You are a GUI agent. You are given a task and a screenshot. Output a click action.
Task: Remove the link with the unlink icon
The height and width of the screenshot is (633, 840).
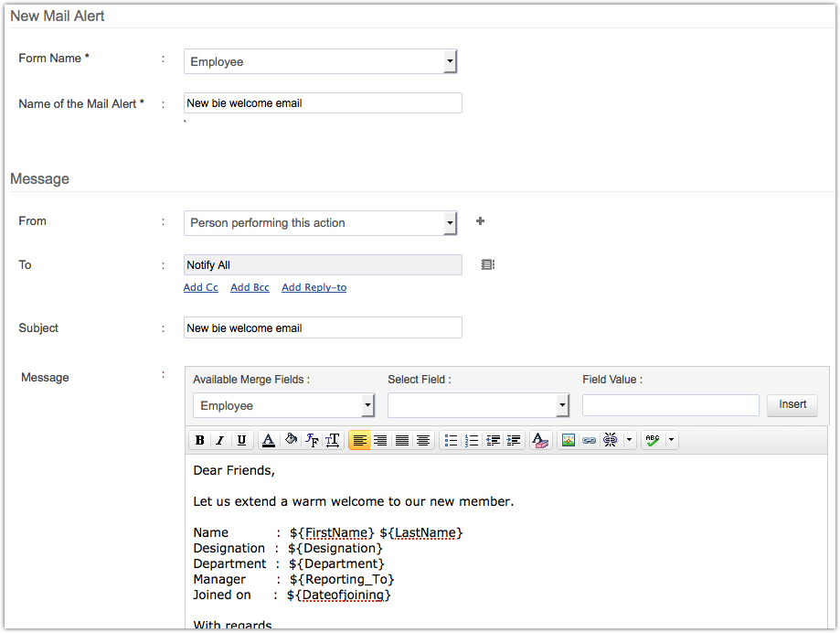pos(611,440)
